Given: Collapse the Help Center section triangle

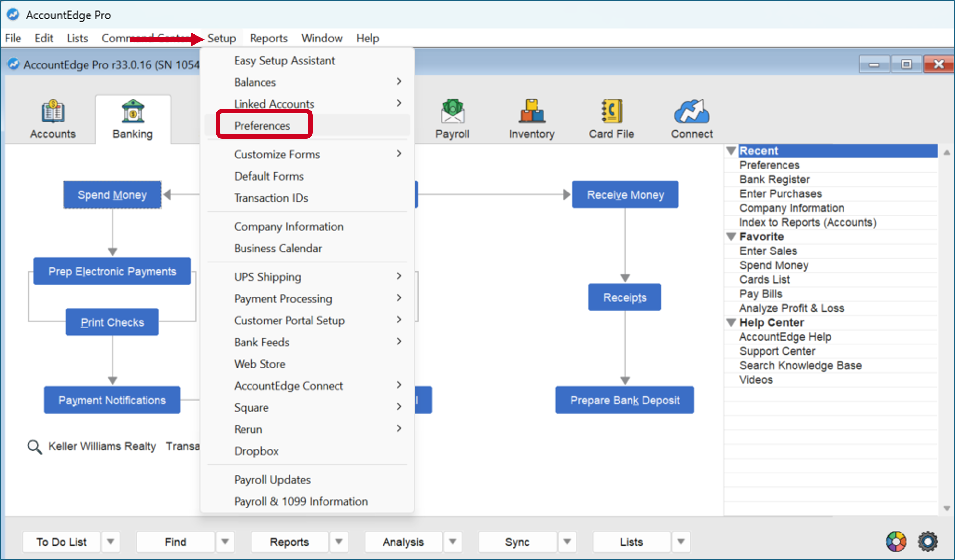Looking at the screenshot, I should (x=731, y=323).
